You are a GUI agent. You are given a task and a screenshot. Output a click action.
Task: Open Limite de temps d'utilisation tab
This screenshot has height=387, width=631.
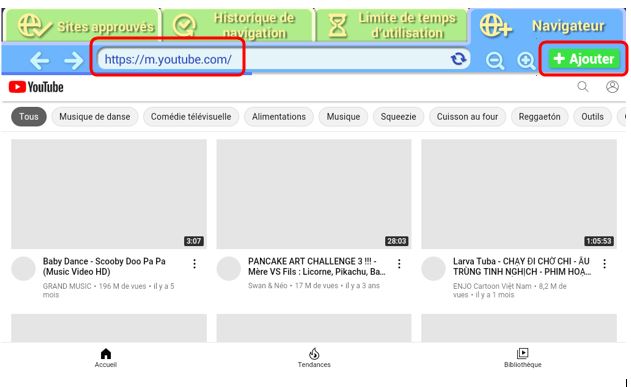[x=391, y=25]
